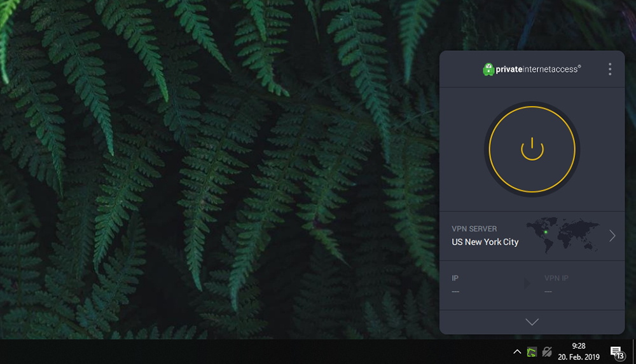The width and height of the screenshot is (636, 364).
Task: Click the arrow between IP and VPN IP
Action: click(527, 284)
